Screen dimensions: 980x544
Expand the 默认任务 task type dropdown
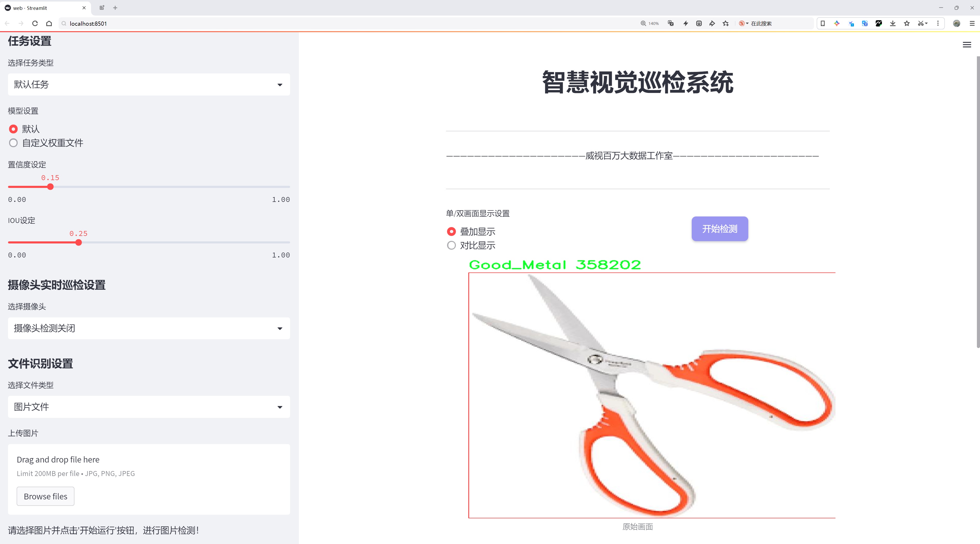tap(149, 84)
